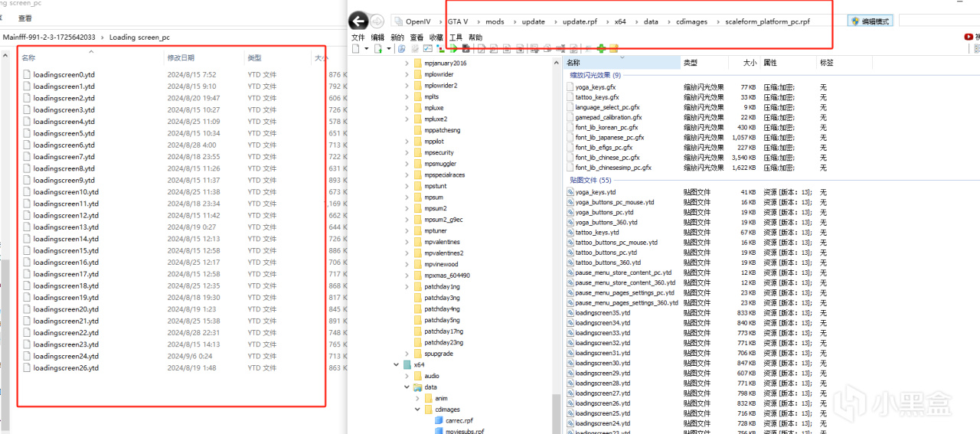
Task: Toggle 编辑模式 edit mode button
Action: 871,21
